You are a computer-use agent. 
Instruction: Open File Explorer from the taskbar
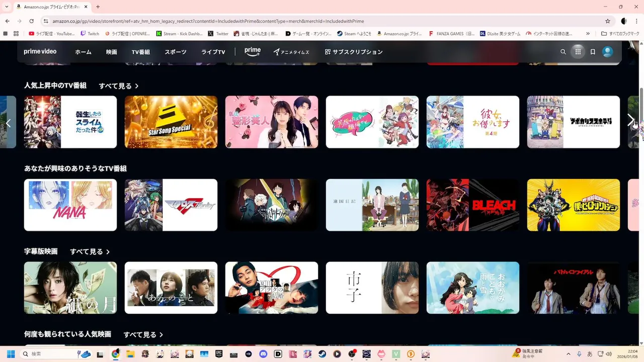tap(130, 354)
